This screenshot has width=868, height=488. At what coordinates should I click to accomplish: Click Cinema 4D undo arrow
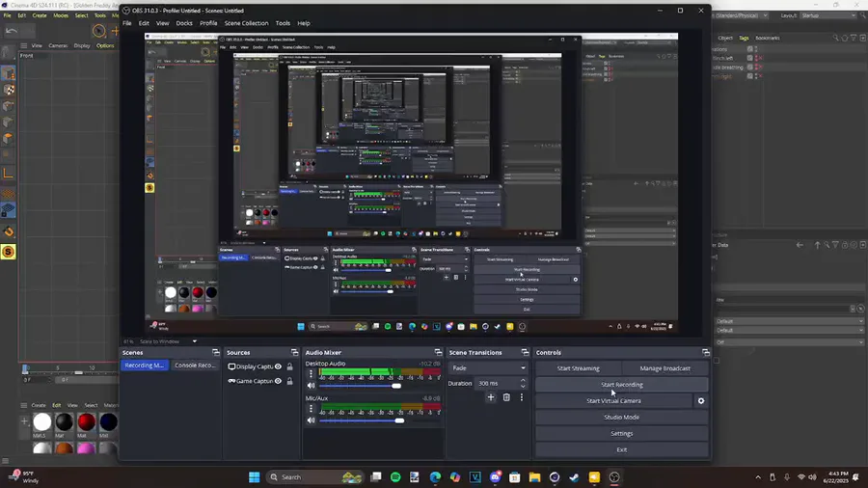click(x=12, y=31)
